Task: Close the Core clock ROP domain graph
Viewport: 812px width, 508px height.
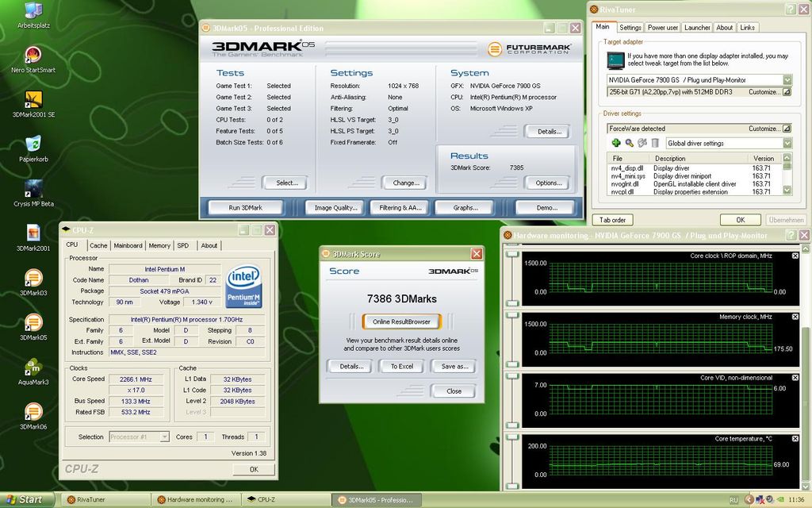Action: [x=795, y=256]
